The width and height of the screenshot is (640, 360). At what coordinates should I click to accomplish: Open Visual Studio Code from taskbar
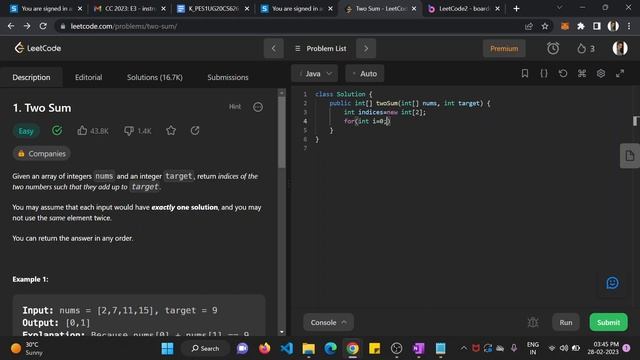287,349
